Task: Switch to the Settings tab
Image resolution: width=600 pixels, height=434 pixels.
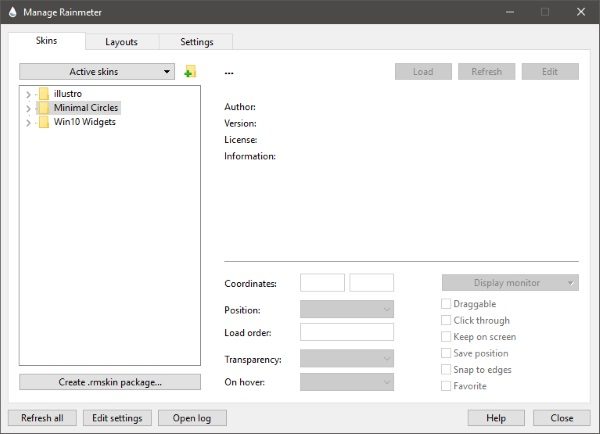Action: (x=196, y=42)
